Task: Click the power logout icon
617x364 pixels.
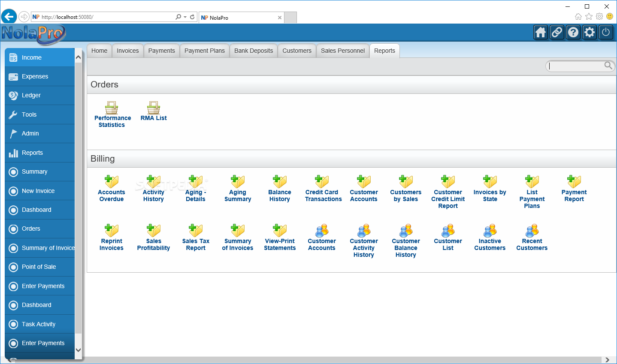Action: tap(606, 32)
